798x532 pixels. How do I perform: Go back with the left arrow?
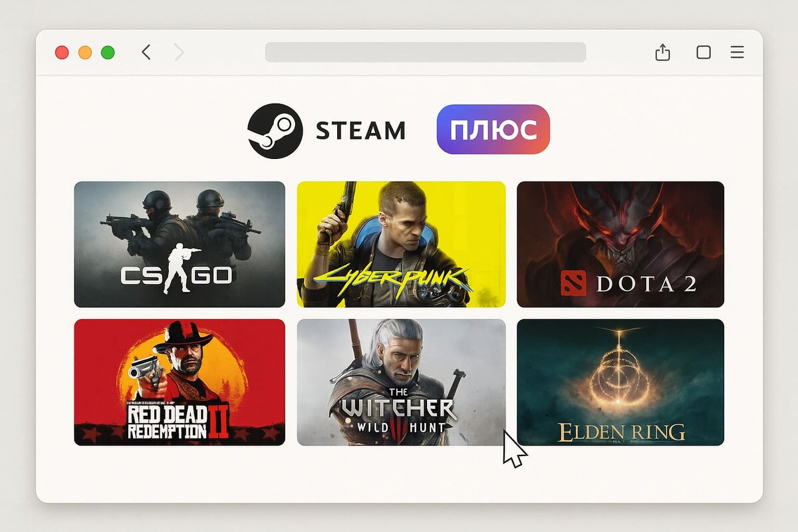tap(146, 52)
